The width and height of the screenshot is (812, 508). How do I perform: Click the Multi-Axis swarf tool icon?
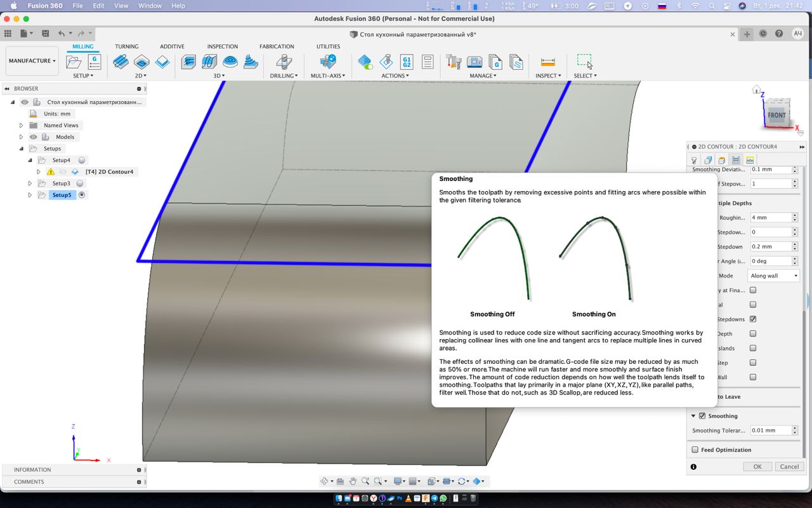tap(328, 62)
